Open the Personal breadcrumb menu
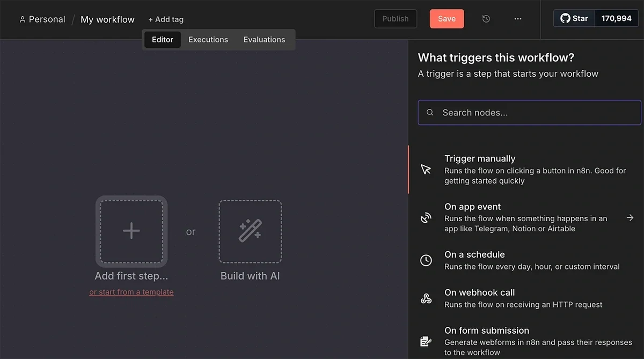 tap(42, 19)
